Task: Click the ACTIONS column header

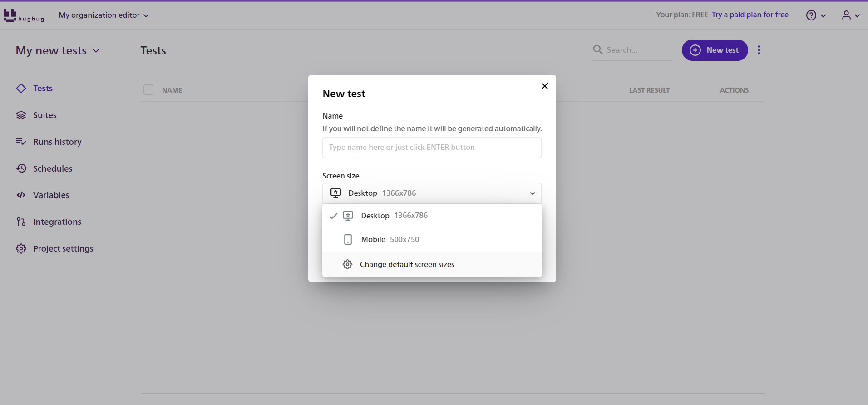Action: pos(734,90)
